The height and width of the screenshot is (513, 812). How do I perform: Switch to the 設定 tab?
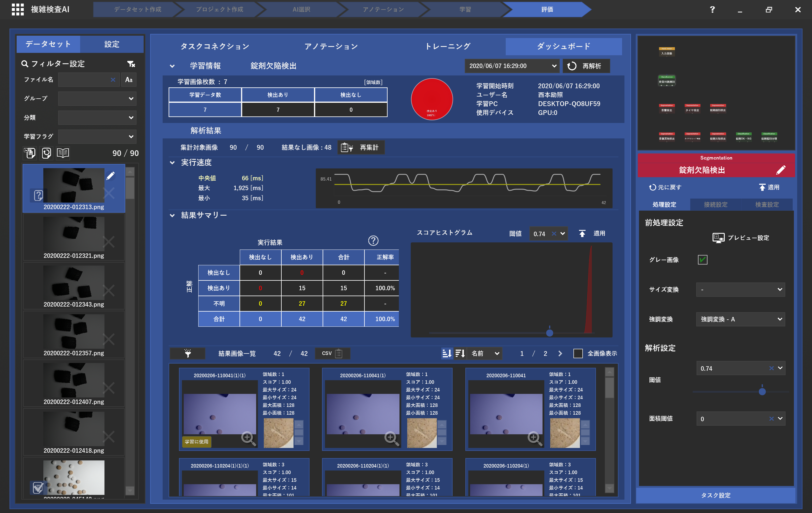click(x=112, y=44)
